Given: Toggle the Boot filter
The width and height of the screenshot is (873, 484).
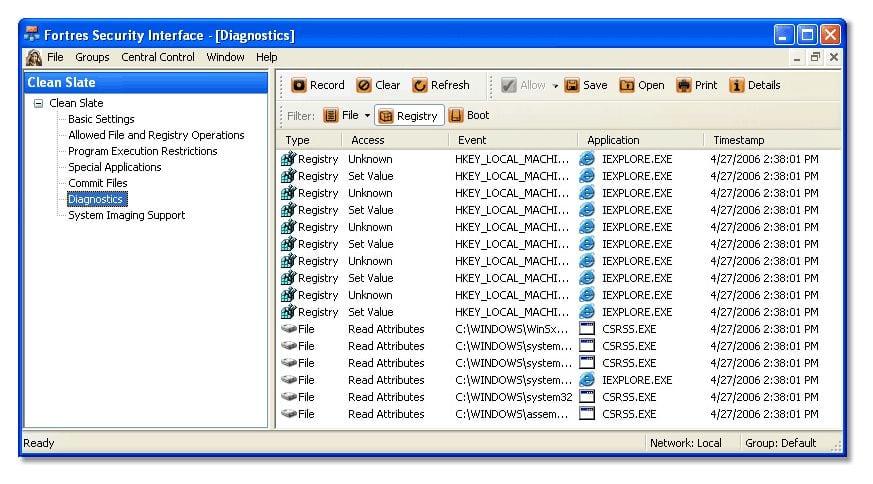Looking at the screenshot, I should [469, 115].
